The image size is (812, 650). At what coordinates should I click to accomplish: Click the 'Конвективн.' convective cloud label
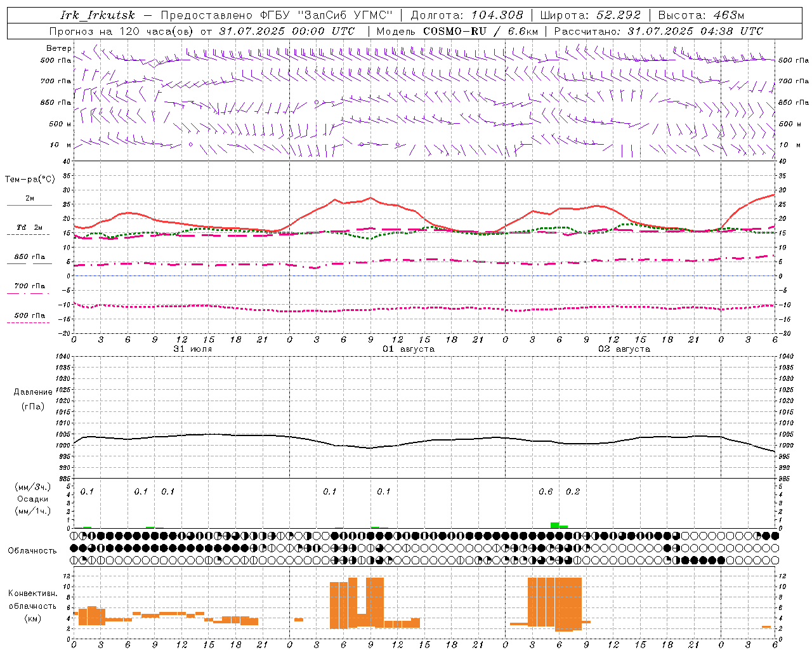[33, 594]
